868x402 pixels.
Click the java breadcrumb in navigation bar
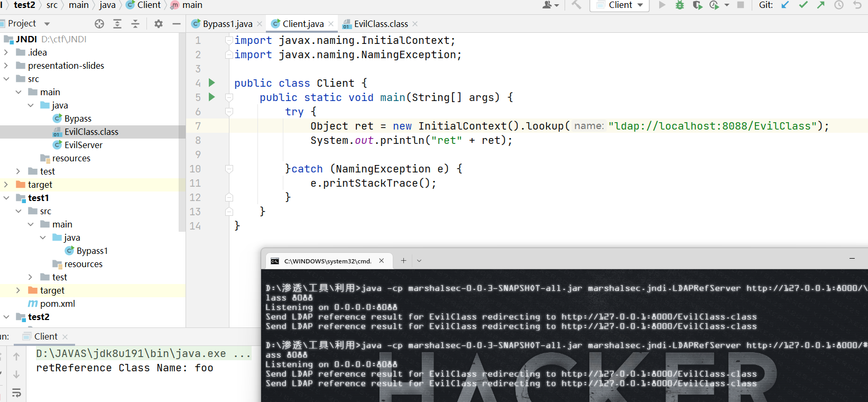coord(107,5)
